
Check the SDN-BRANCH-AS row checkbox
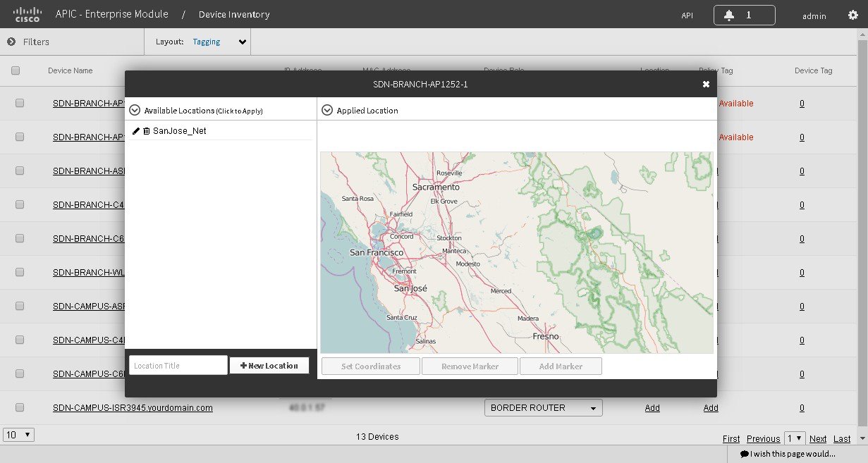pos(20,171)
